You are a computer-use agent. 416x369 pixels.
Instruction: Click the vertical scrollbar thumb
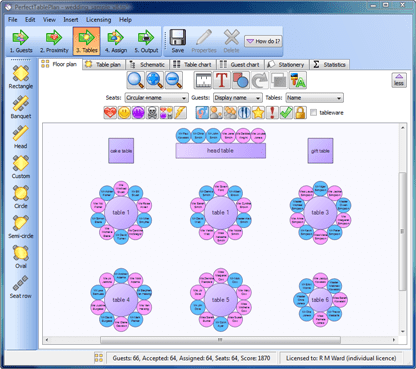(403, 231)
